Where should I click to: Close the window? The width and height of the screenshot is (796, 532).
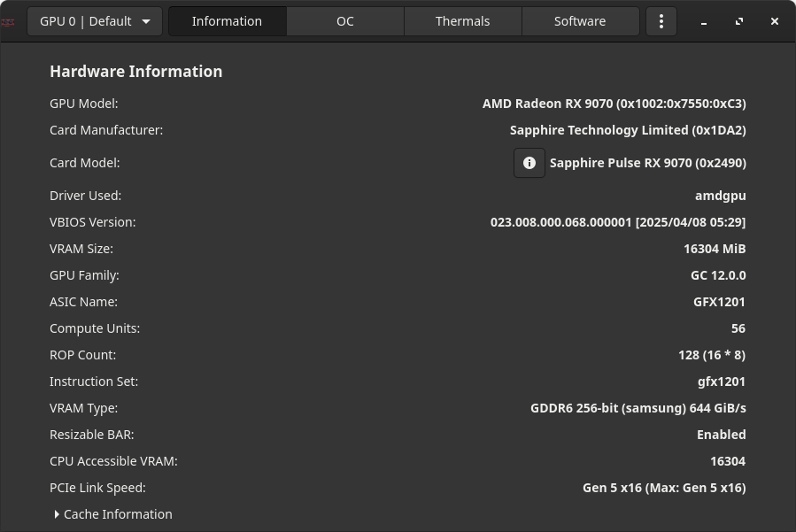point(774,21)
